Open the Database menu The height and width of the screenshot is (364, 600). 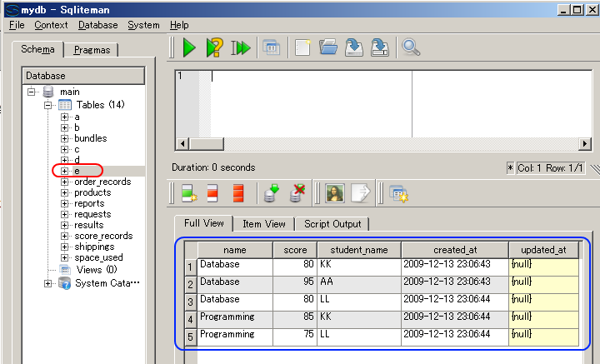98,25
